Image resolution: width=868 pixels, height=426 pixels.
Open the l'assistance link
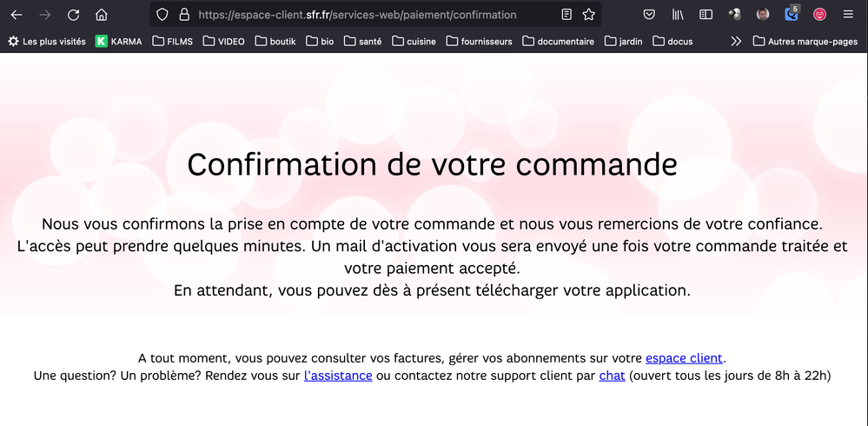[x=338, y=376]
